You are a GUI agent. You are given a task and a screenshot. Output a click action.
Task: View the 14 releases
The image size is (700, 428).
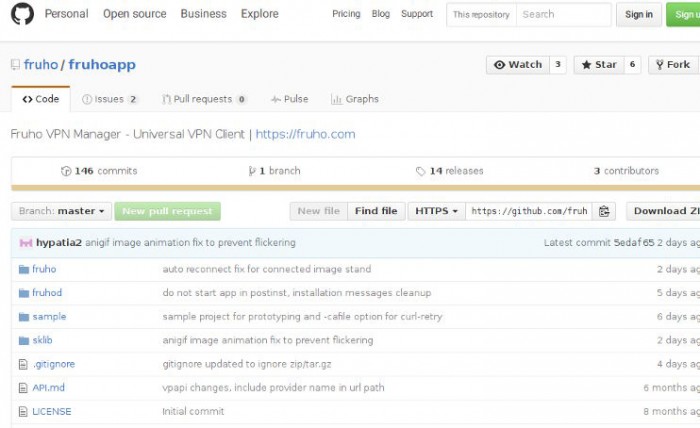click(x=450, y=171)
